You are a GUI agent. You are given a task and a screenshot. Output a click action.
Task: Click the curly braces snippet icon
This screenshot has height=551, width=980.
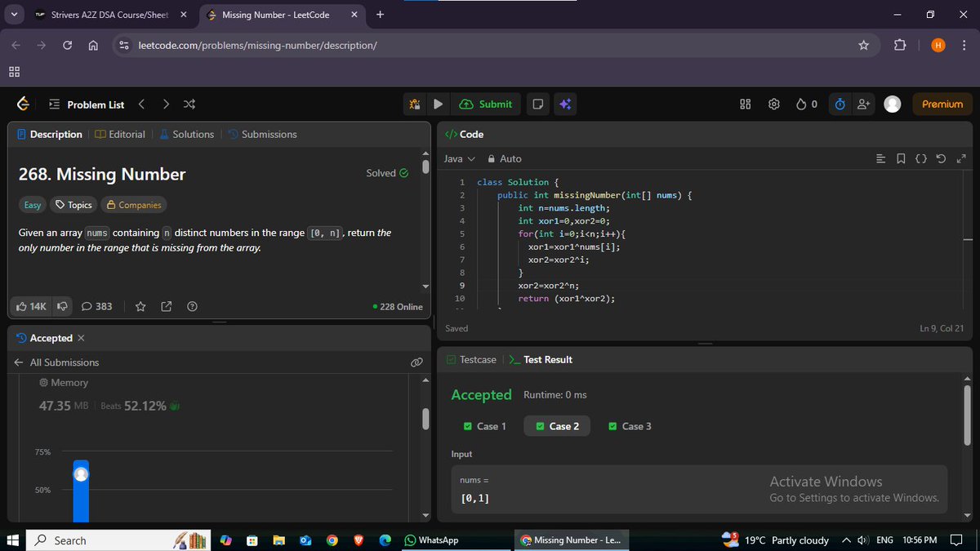coord(920,158)
